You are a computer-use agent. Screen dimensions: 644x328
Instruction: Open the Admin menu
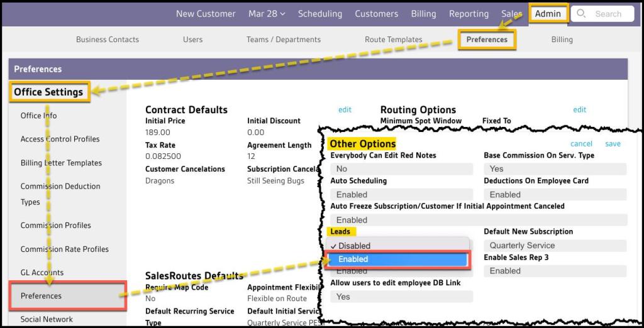coord(548,14)
